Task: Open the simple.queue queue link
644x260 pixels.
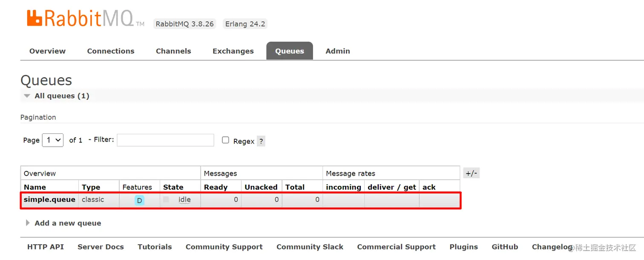Action: pyautogui.click(x=49, y=199)
